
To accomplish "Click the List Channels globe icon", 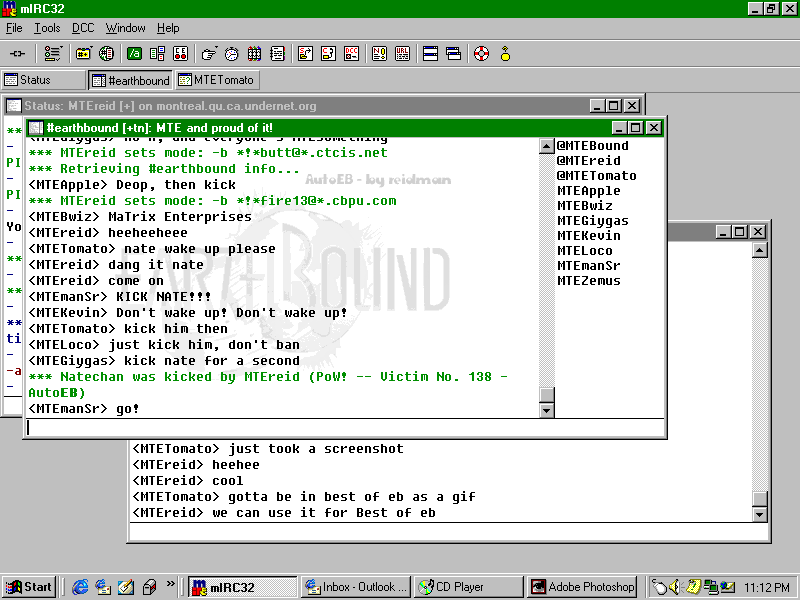I will 106,54.
